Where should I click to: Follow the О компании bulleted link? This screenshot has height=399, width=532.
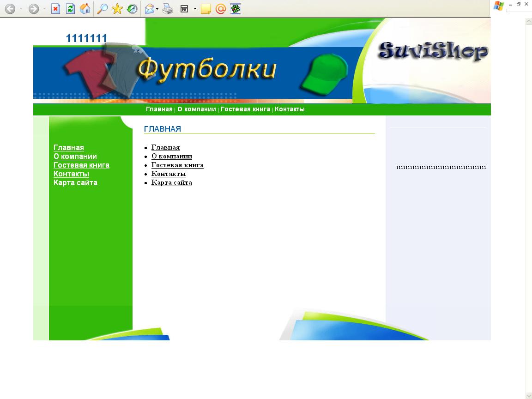[x=172, y=156]
